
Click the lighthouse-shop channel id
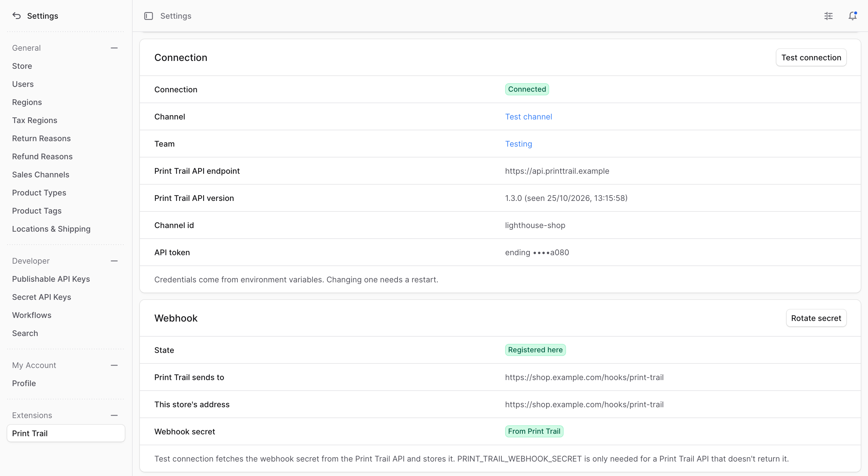tap(535, 225)
